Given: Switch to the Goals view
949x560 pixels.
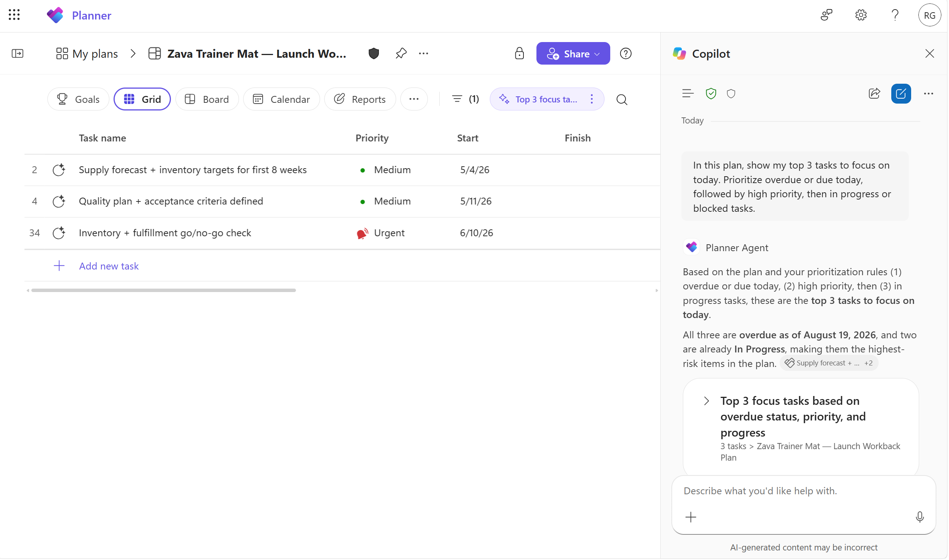Looking at the screenshot, I should (78, 99).
